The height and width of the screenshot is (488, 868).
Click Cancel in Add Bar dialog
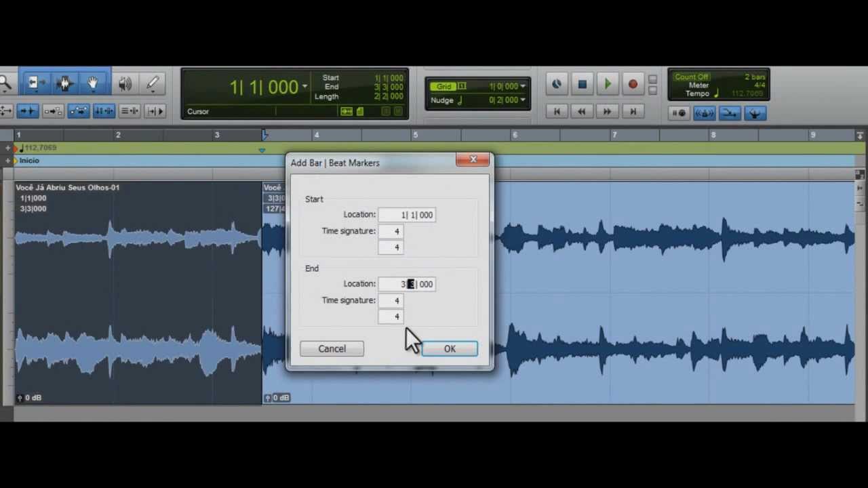[332, 348]
